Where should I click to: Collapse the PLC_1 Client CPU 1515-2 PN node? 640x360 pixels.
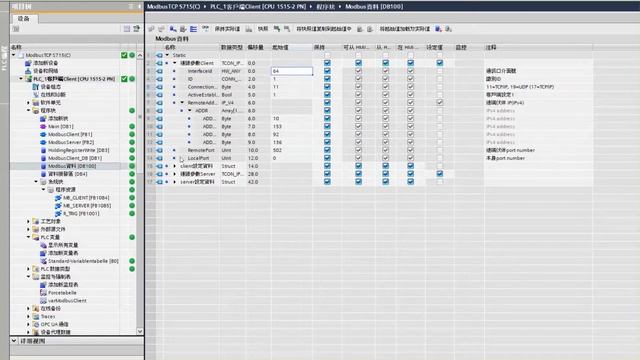tap(21, 79)
